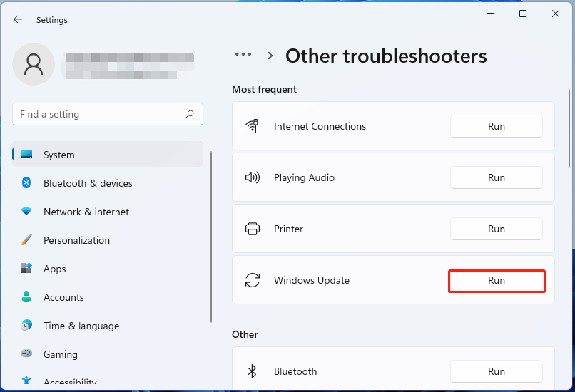
Task: Click the Windows Update sync arrows icon
Action: coord(253,280)
